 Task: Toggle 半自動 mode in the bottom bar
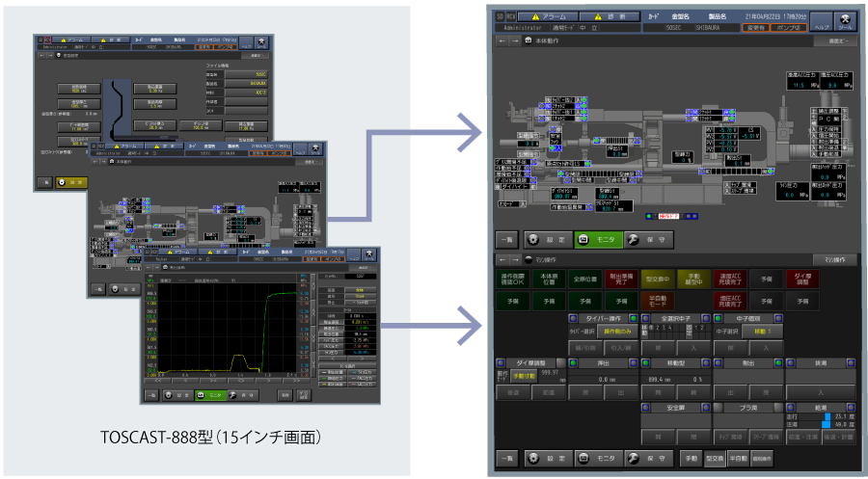(x=739, y=458)
